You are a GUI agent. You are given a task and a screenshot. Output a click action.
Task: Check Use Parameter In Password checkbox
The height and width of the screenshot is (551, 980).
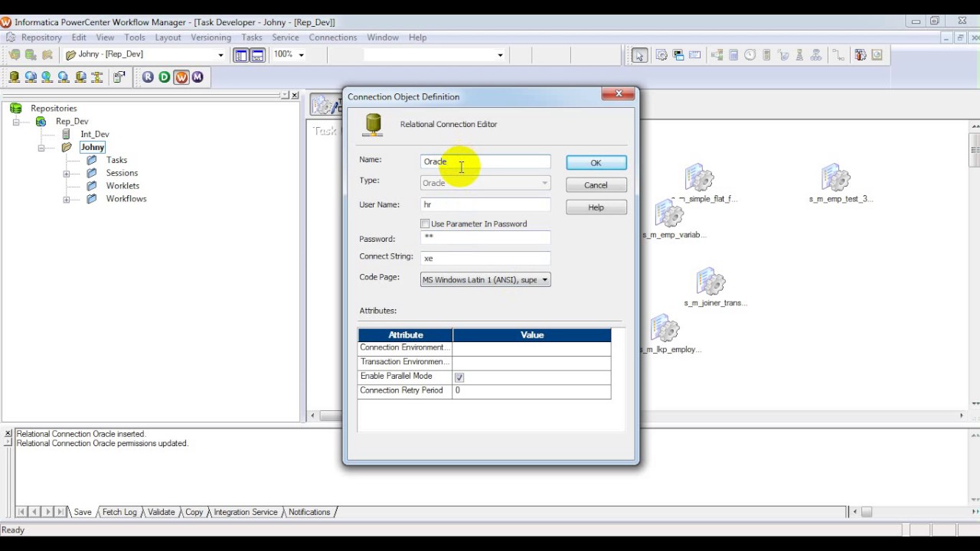(x=425, y=223)
